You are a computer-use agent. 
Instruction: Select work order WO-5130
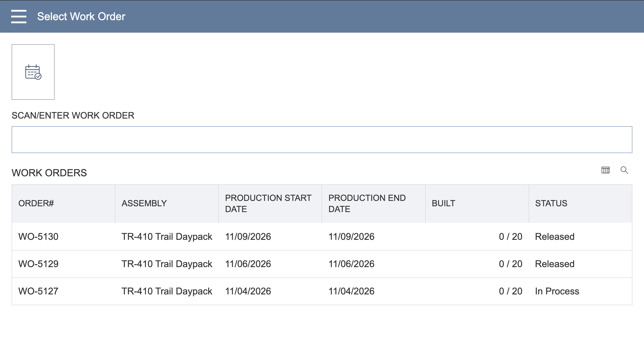(38, 237)
